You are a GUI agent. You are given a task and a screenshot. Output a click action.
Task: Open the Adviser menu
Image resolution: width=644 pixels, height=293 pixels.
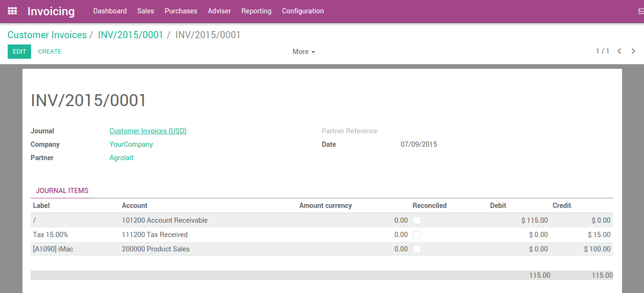coord(219,11)
